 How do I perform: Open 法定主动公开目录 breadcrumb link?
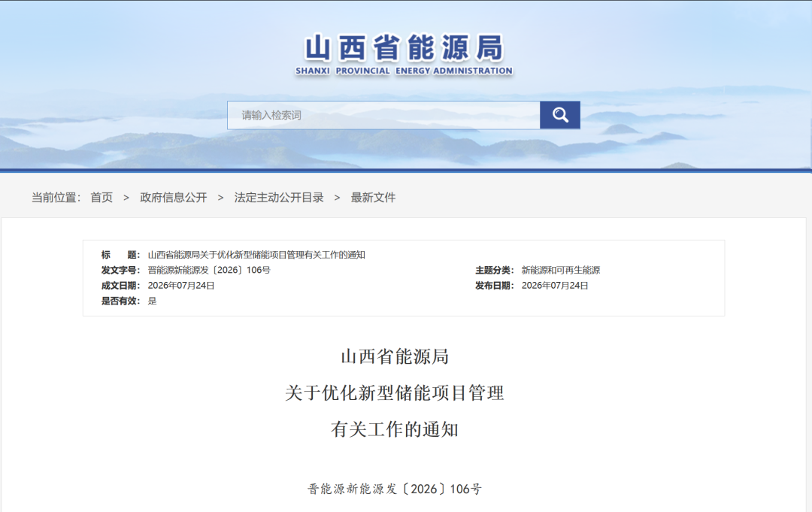click(x=279, y=197)
